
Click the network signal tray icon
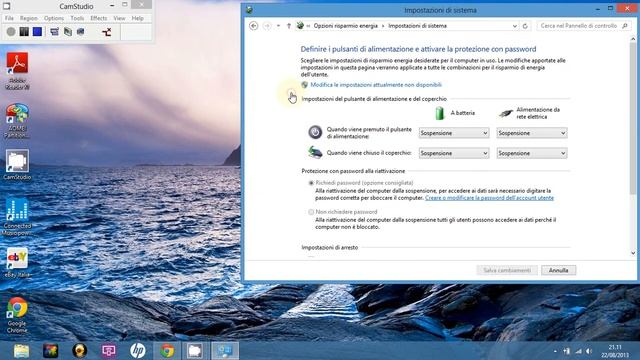[578, 351]
